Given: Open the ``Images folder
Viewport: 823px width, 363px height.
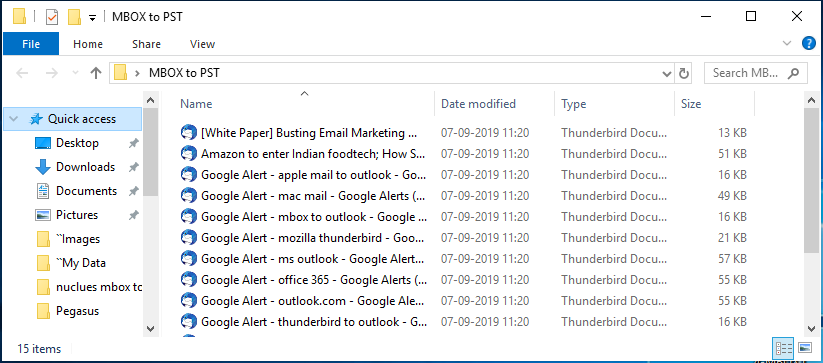Looking at the screenshot, I should point(78,239).
